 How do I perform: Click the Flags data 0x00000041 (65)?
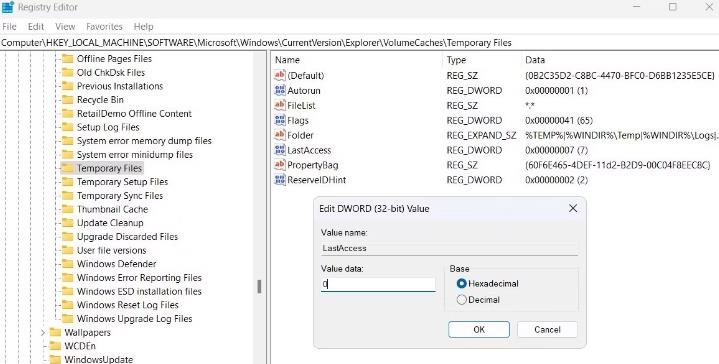click(559, 121)
